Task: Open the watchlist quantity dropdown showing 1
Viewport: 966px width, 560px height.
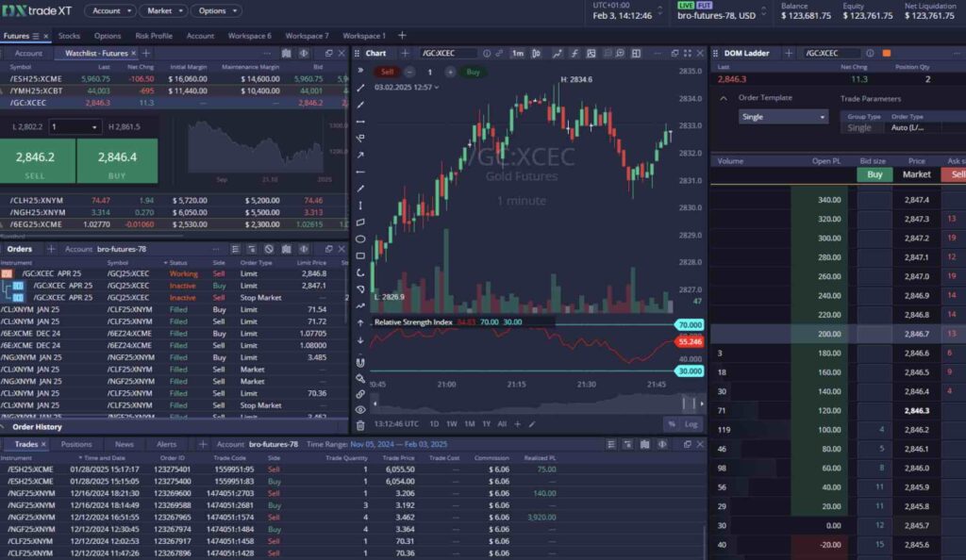Action: coord(75,126)
